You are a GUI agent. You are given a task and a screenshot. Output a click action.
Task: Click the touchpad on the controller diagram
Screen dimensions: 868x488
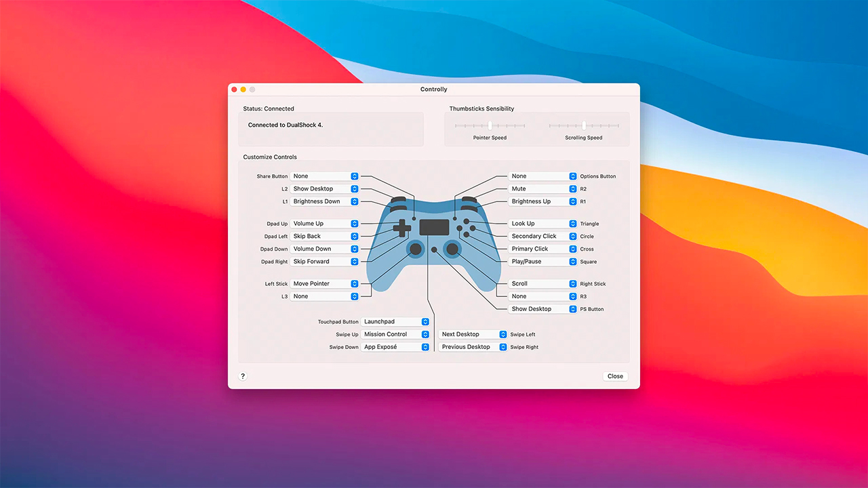pos(433,227)
